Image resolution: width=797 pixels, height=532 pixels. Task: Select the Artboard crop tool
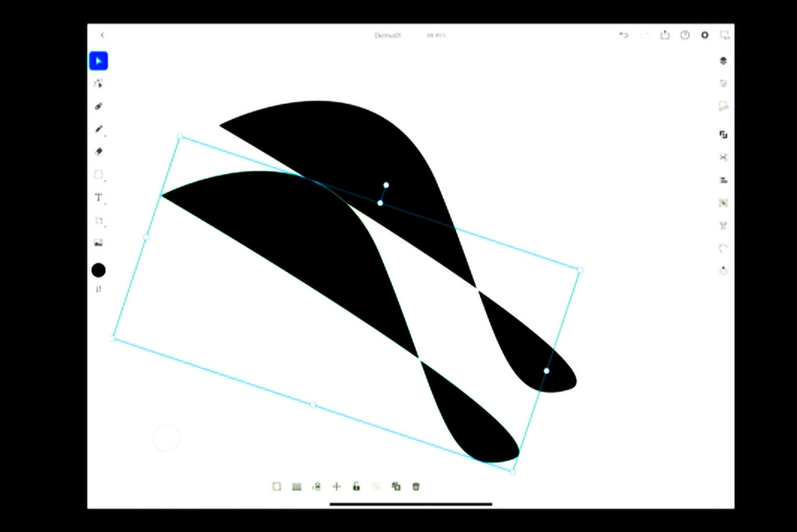(x=98, y=220)
